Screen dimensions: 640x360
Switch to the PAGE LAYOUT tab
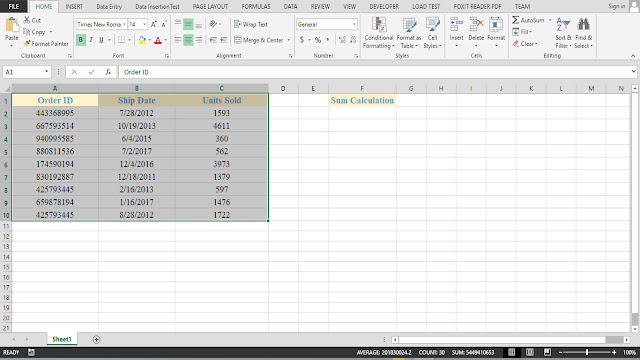coord(210,7)
